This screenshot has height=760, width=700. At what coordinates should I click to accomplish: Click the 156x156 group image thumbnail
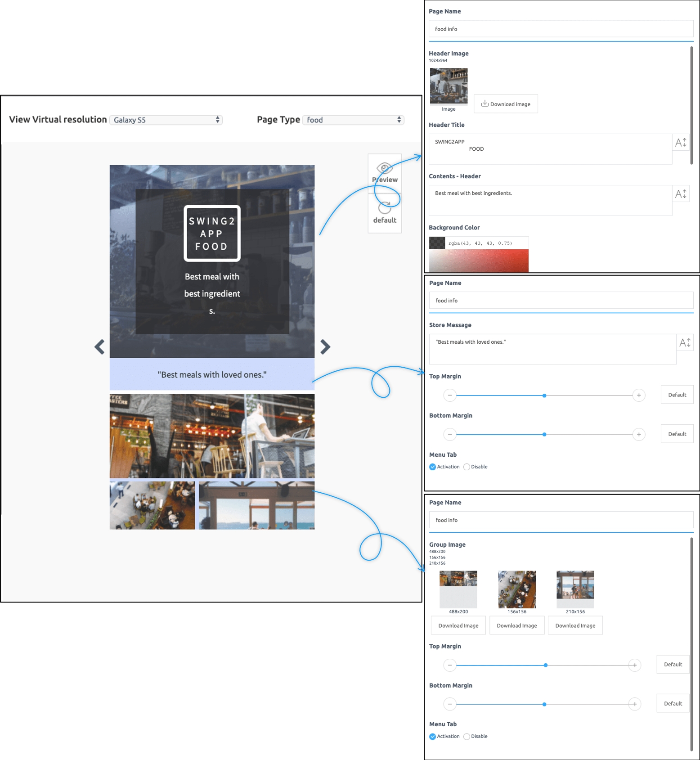517,589
